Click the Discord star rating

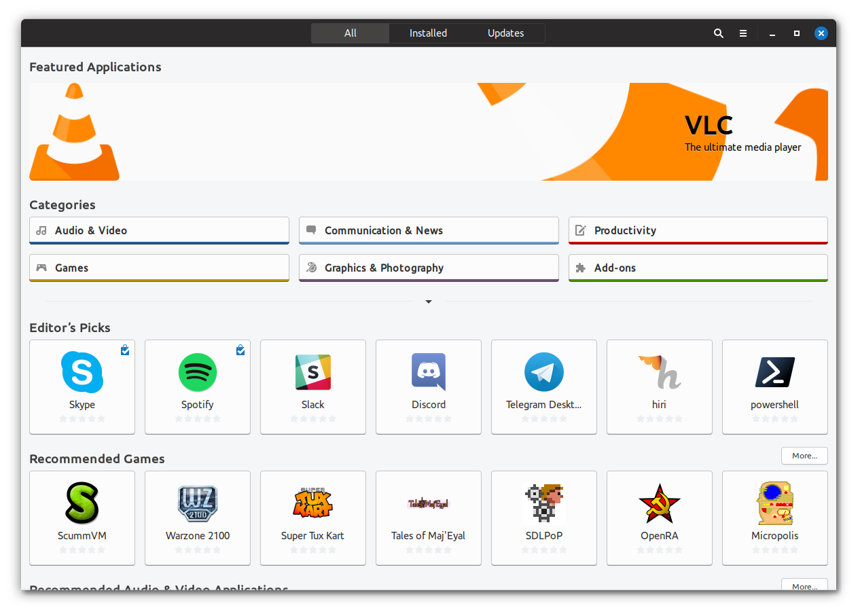[x=429, y=419]
